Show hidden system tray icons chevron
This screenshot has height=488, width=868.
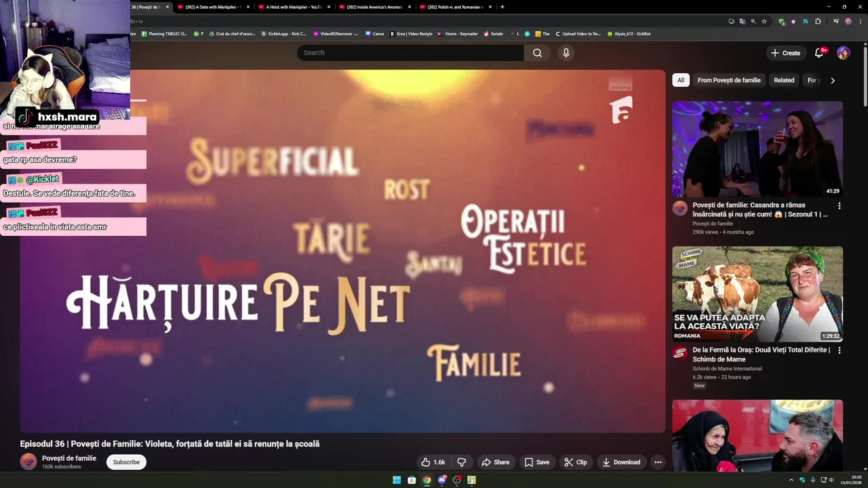pyautogui.click(x=791, y=480)
